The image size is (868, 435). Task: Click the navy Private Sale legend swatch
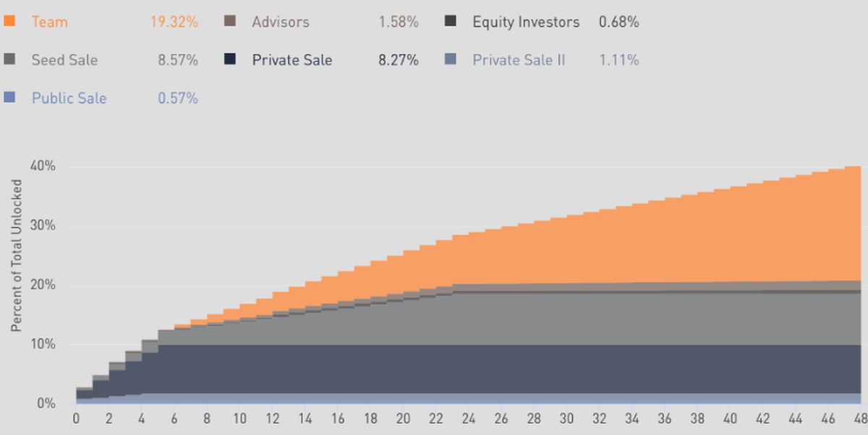230,59
